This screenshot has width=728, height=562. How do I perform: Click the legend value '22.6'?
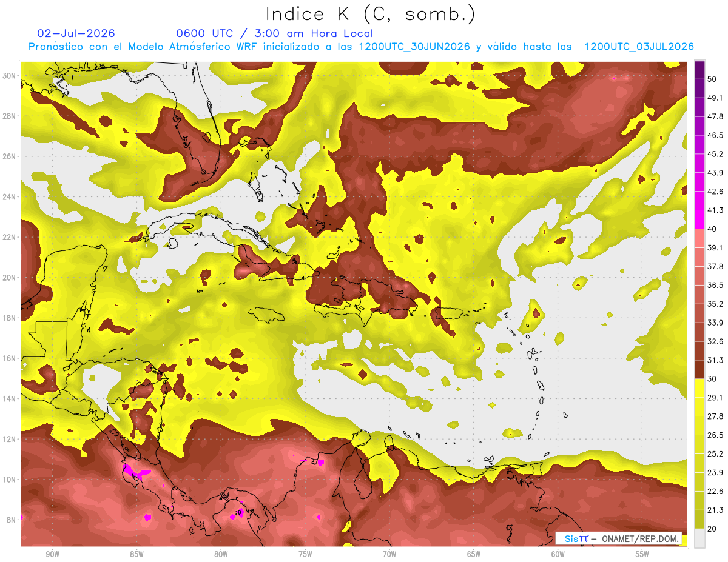click(715, 491)
